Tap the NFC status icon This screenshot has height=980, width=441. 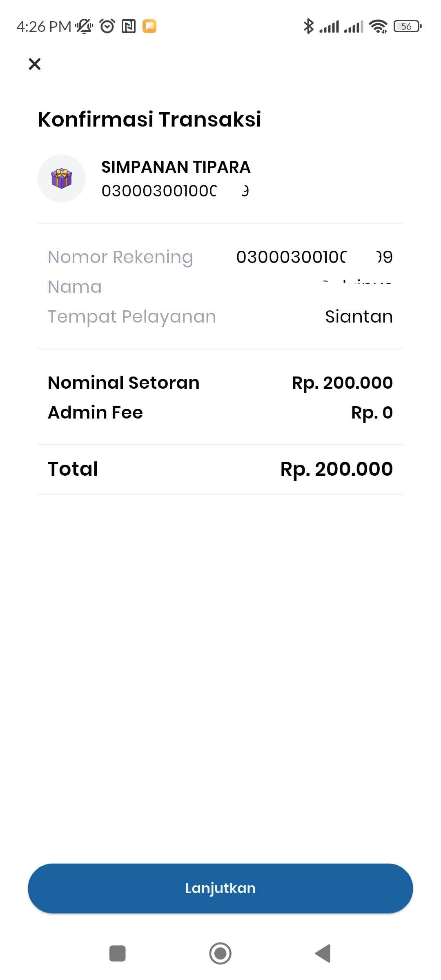pyautogui.click(x=129, y=26)
